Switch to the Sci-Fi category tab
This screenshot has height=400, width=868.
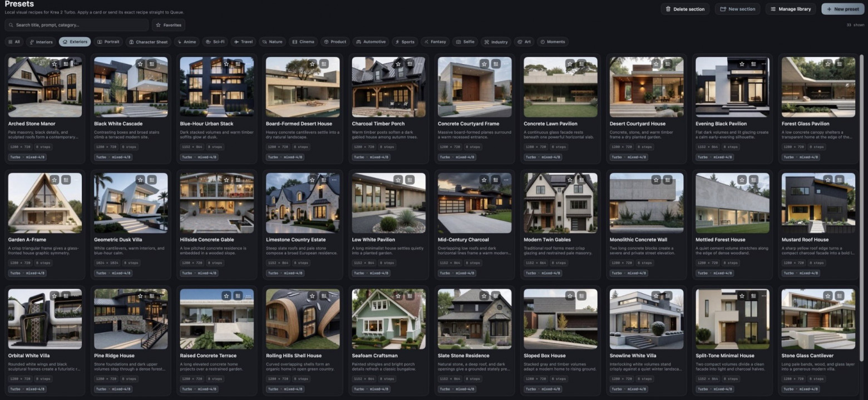215,42
